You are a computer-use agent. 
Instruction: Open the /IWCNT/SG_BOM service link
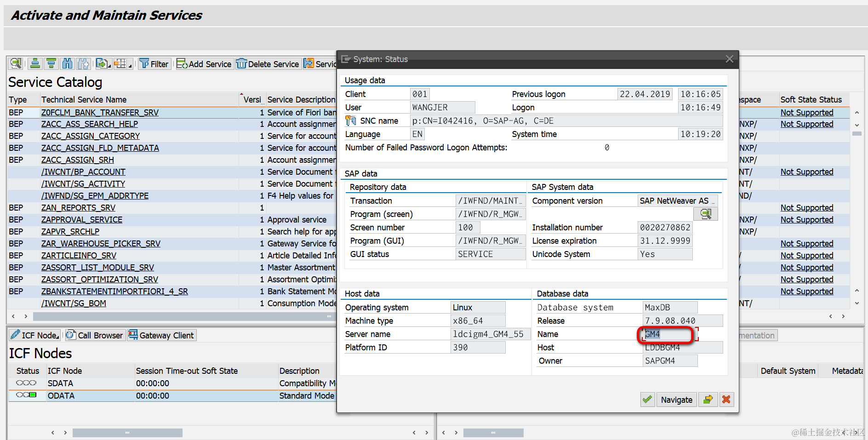74,303
